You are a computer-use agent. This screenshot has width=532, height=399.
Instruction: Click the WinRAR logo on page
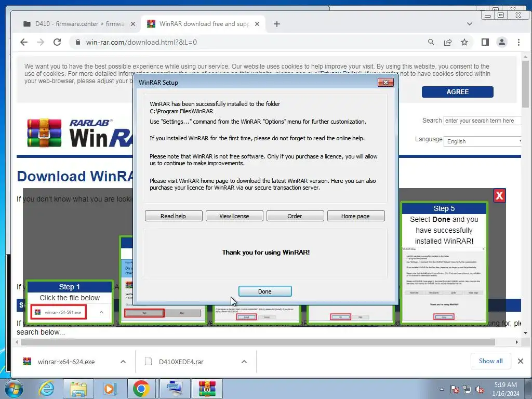[x=79, y=133]
